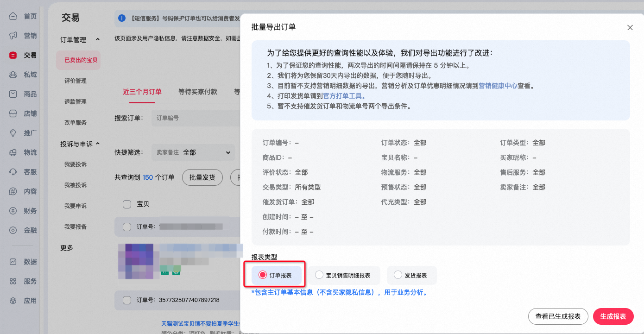The width and height of the screenshot is (644, 334).
Task: Click the 150 orders count link
Action: tap(148, 177)
